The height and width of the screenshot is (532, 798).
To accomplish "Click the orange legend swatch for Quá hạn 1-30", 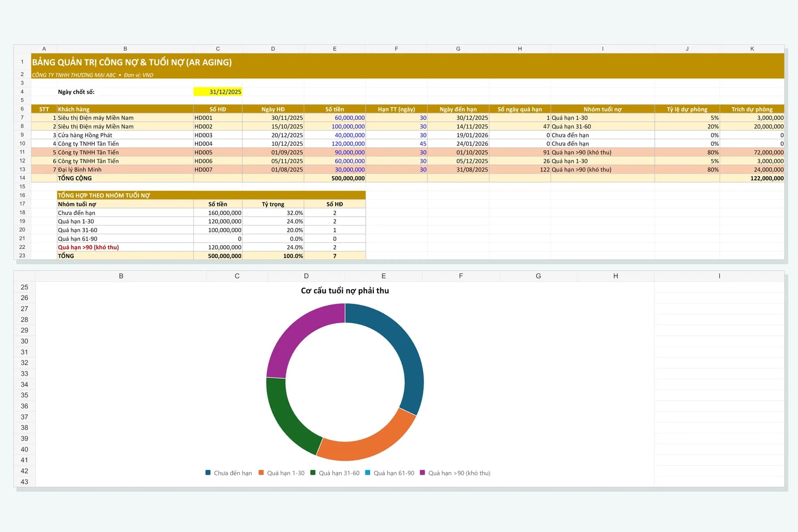I will coord(261,473).
